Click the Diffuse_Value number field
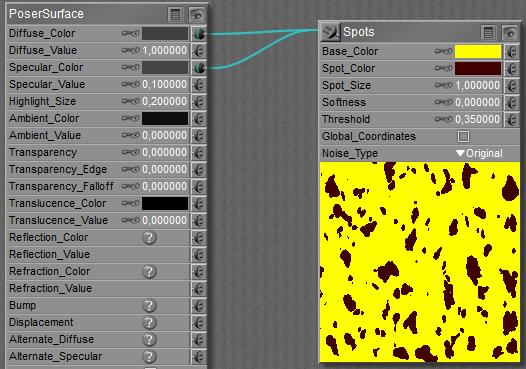The height and width of the screenshot is (369, 526). [164, 50]
